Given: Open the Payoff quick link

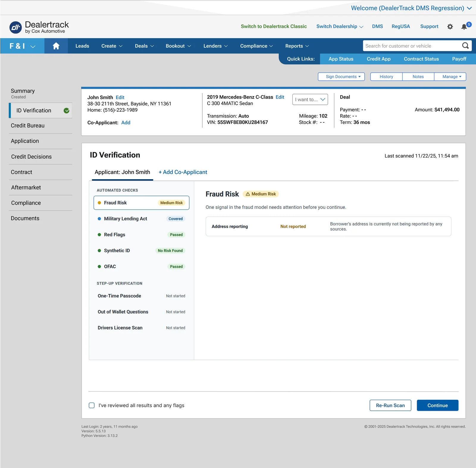Looking at the screenshot, I should click(459, 59).
